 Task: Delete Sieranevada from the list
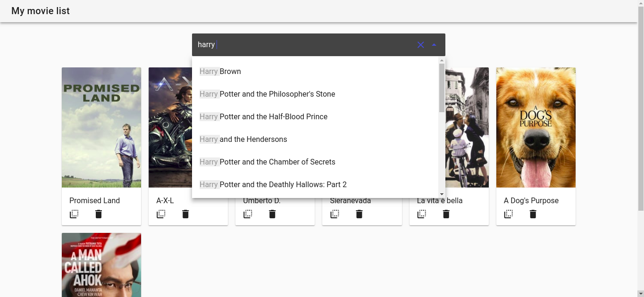[359, 214]
